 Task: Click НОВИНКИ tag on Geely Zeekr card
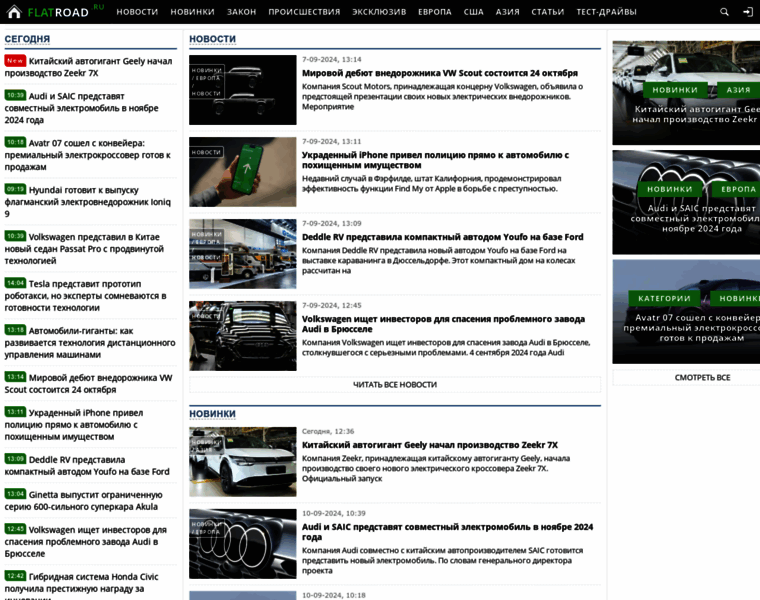(x=675, y=90)
